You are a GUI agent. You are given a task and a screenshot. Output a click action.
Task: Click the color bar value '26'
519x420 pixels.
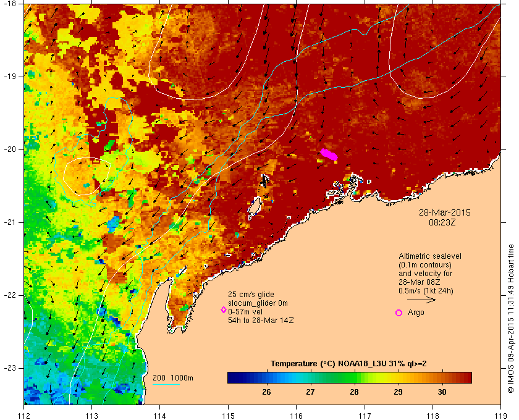[266, 392]
